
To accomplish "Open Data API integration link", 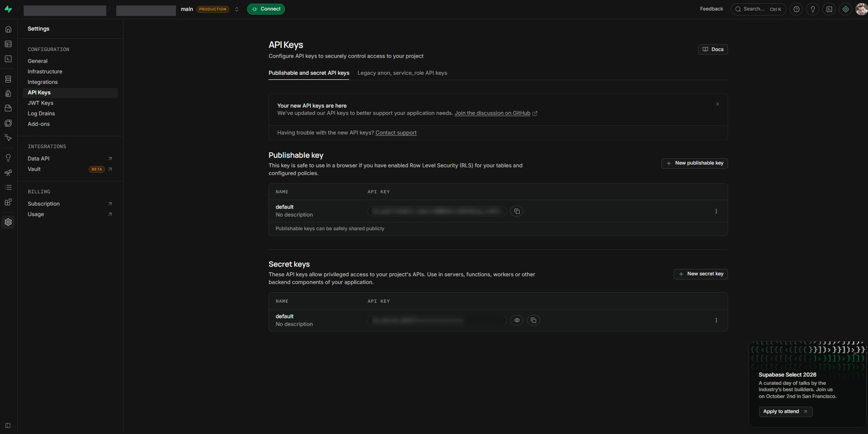I will click(70, 159).
